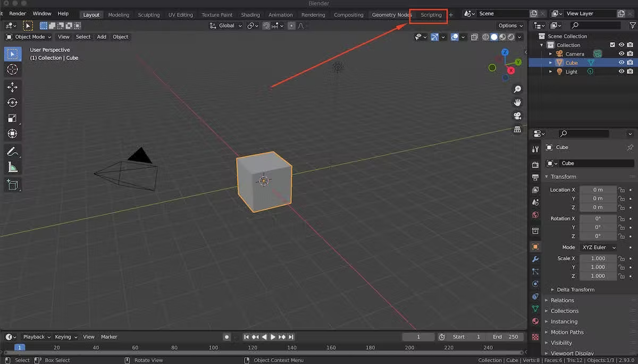The width and height of the screenshot is (638, 364).
Task: Open the Render Properties tab
Action: [535, 165]
